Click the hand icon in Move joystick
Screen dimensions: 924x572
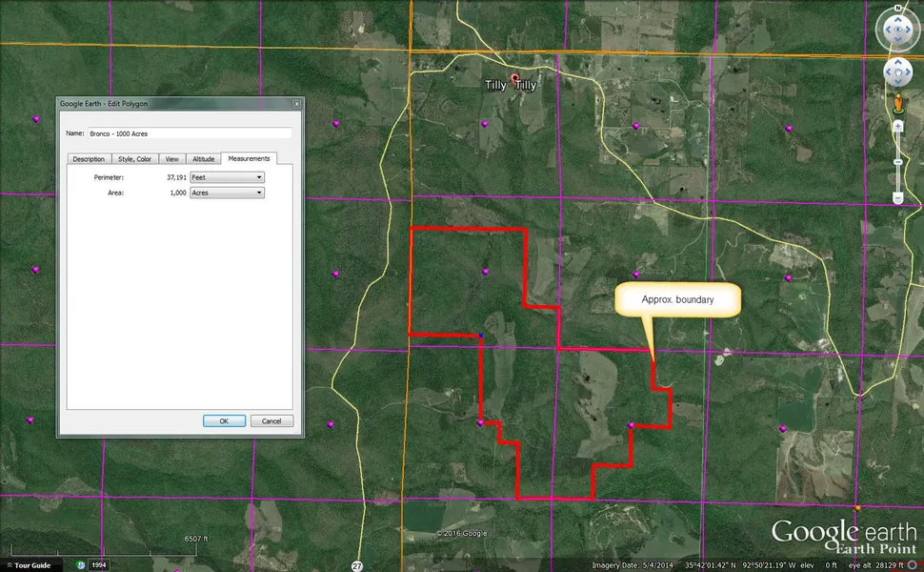click(898, 72)
